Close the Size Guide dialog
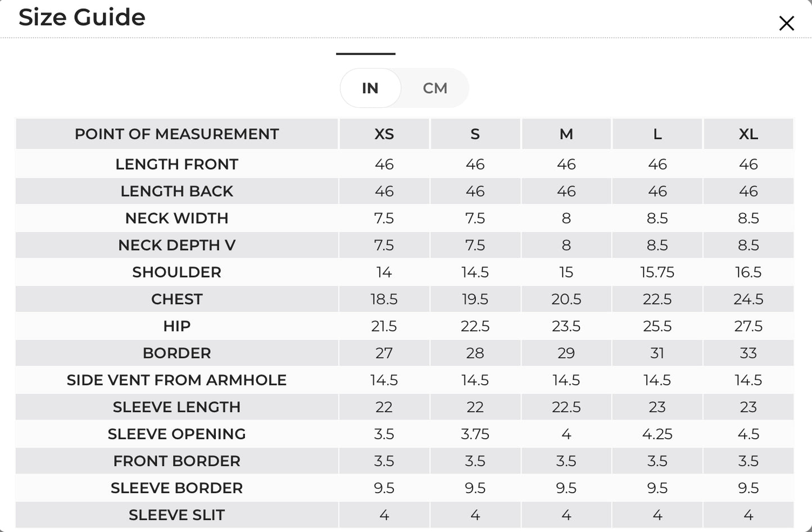The height and width of the screenshot is (532, 812). pos(786,23)
